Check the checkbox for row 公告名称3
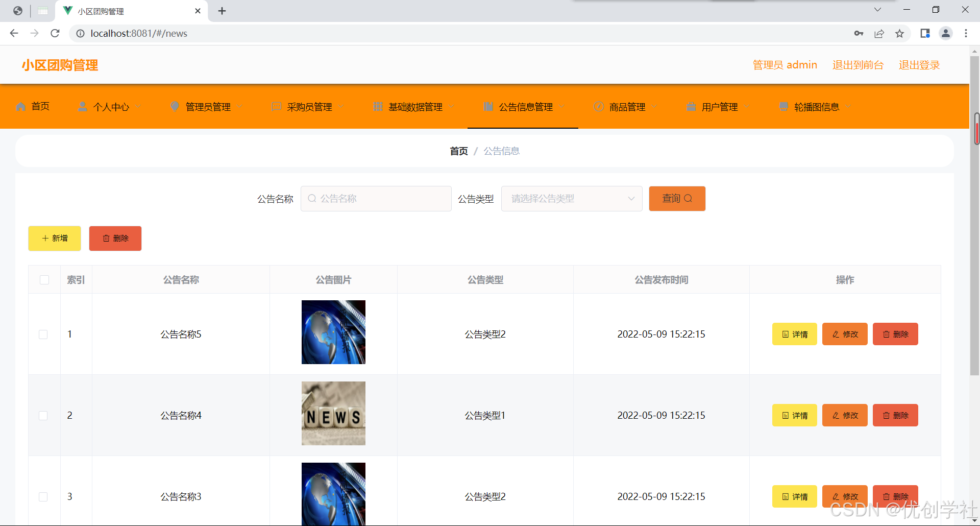Screen dimensions: 980x526 (x=43, y=497)
